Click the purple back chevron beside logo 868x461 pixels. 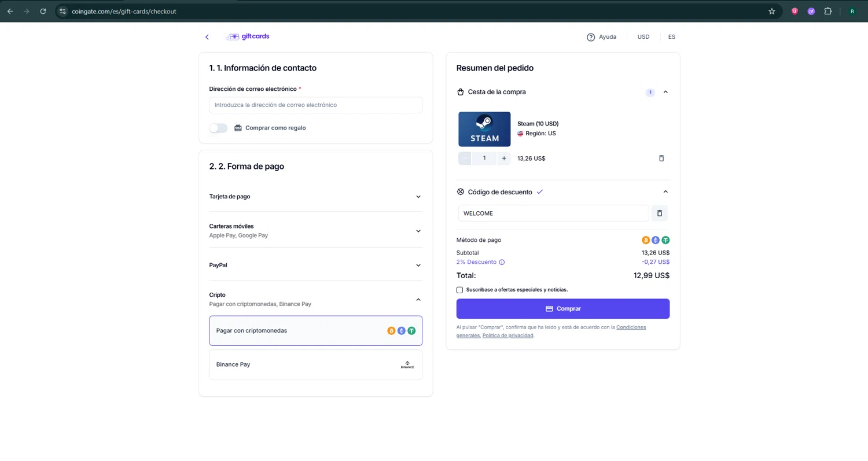(x=207, y=37)
